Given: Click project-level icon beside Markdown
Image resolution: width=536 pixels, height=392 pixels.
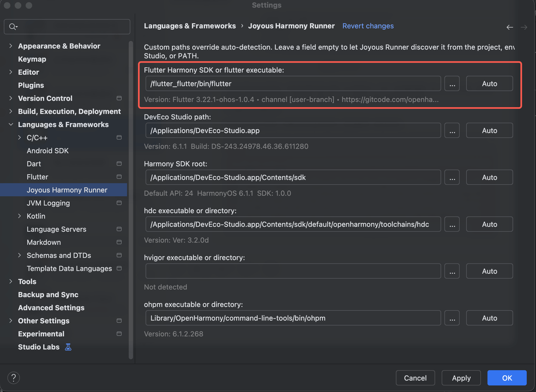Looking at the screenshot, I should pyautogui.click(x=119, y=242).
